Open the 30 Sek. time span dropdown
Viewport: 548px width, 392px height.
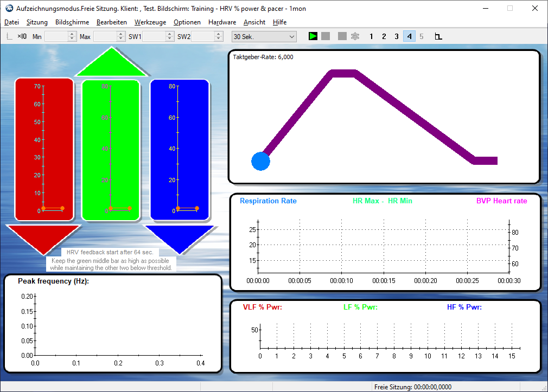(x=264, y=37)
